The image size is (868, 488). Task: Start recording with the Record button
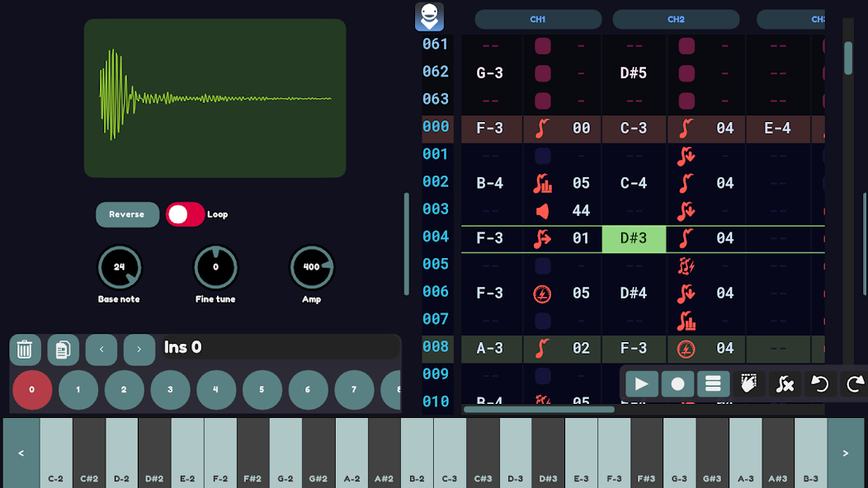(677, 384)
